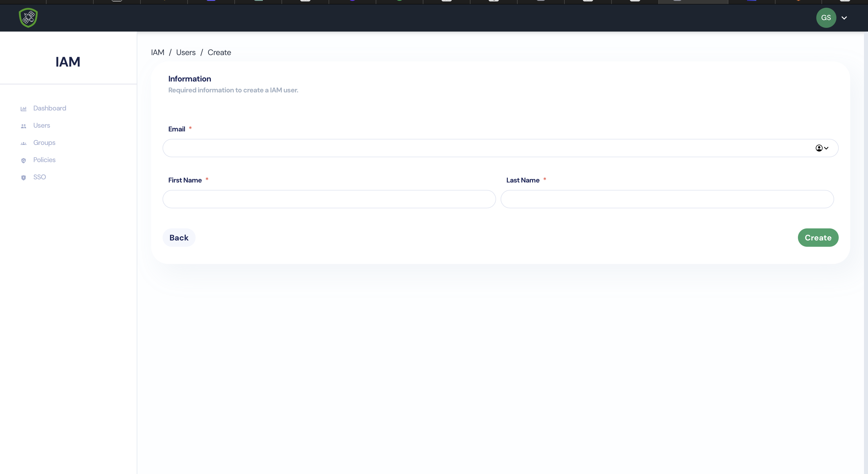Click 'Required information to create a IAM user.'
Viewport: 868px width, 474px height.
point(233,90)
